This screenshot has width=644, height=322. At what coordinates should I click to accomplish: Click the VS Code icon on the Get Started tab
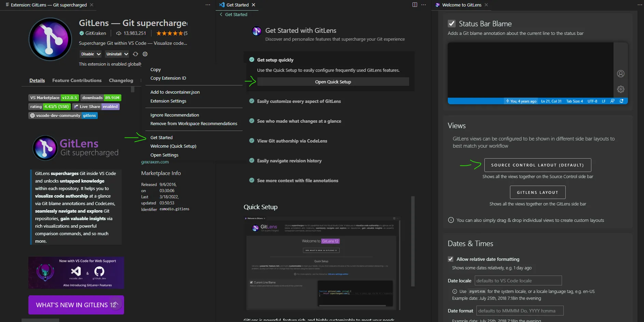point(222,5)
